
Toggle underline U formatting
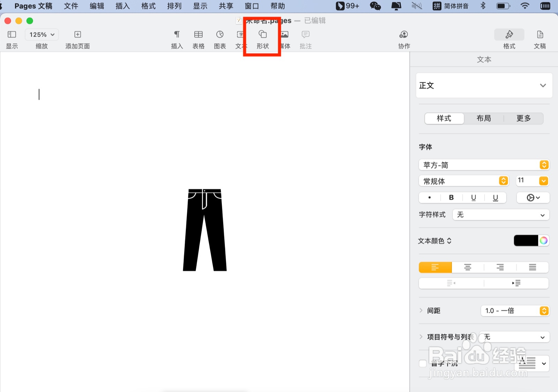coord(473,198)
